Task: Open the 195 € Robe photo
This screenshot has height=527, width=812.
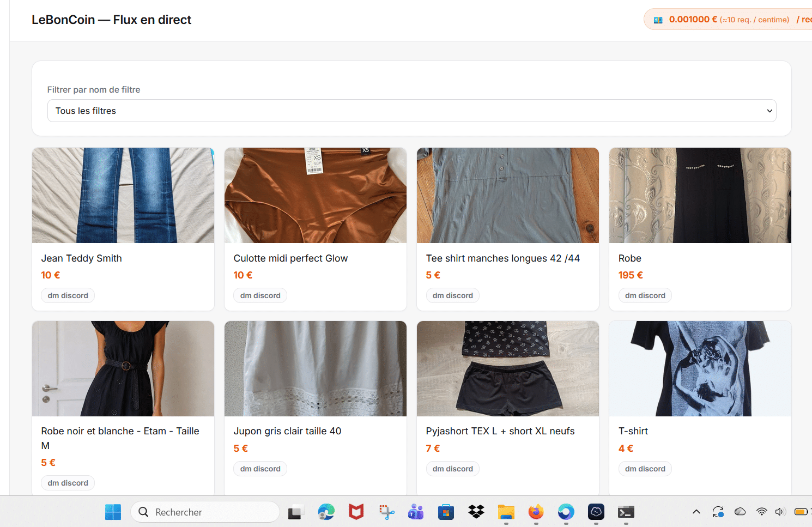Action: pyautogui.click(x=700, y=195)
